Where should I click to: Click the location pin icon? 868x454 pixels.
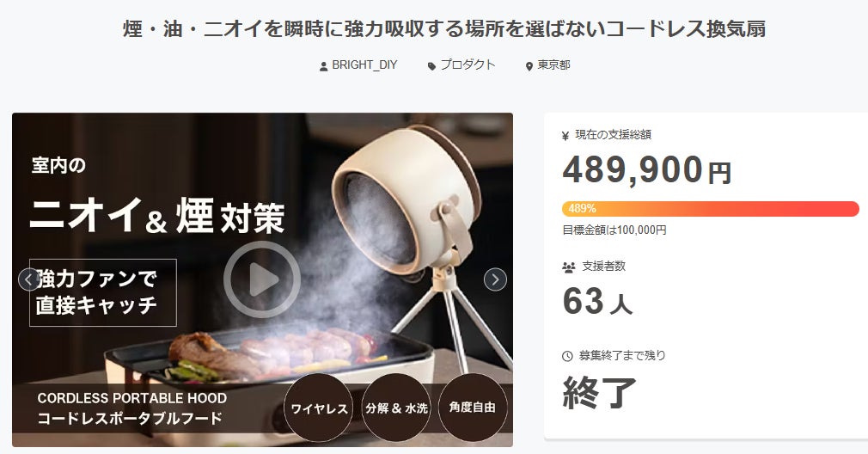pyautogui.click(x=529, y=66)
